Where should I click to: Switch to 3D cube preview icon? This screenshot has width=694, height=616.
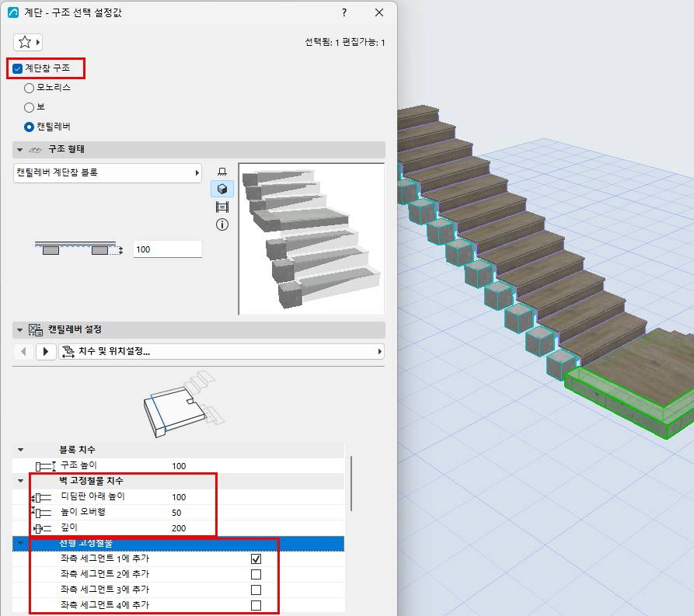tap(222, 189)
